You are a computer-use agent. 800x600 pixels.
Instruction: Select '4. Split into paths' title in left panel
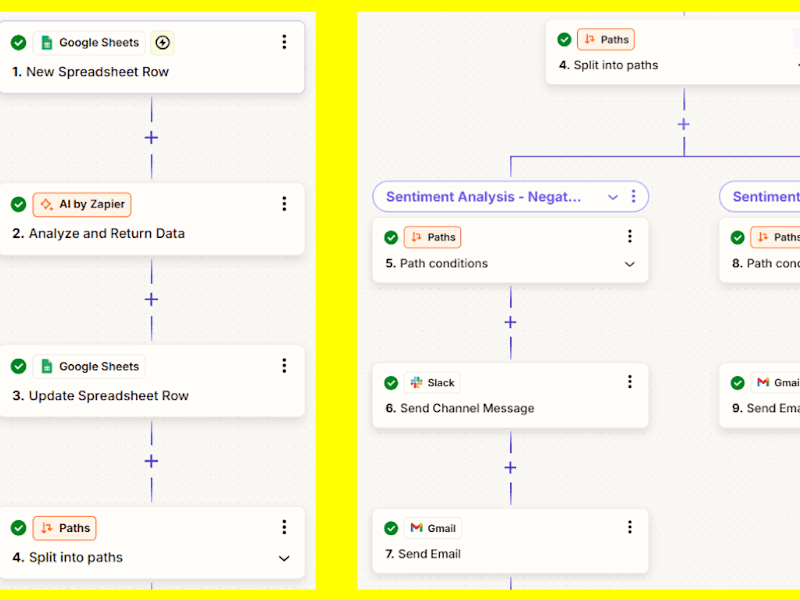pyautogui.click(x=67, y=558)
